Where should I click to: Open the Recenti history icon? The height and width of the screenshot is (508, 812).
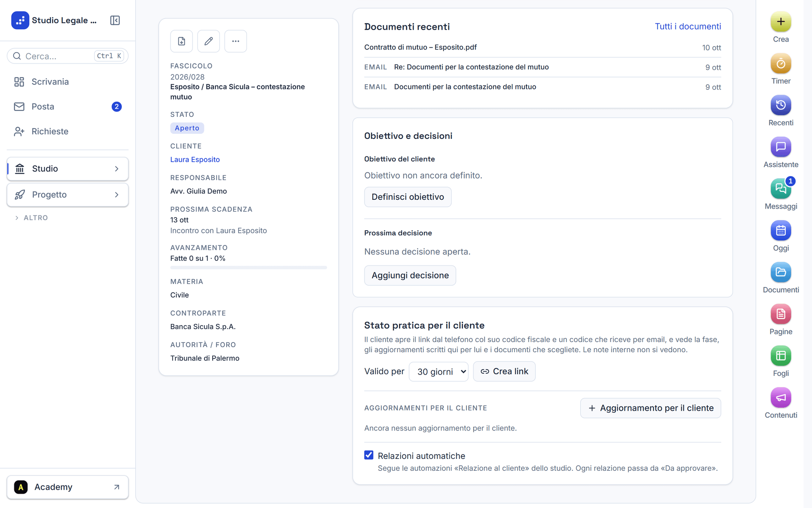[781, 105]
